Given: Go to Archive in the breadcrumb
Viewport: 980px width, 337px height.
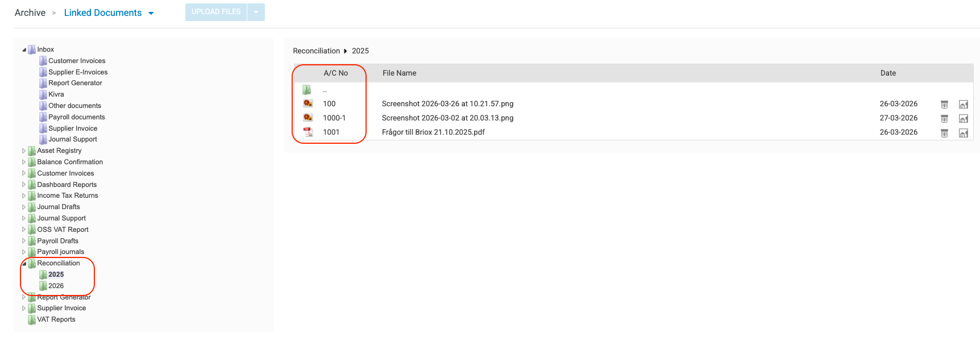Looking at the screenshot, I should [x=30, y=13].
